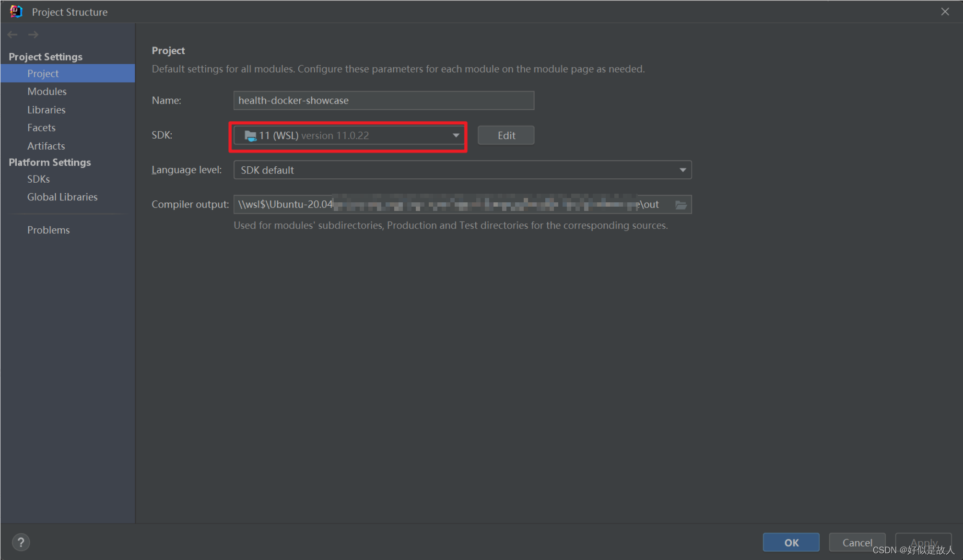
Task: Open the Problems section
Action: tap(48, 230)
